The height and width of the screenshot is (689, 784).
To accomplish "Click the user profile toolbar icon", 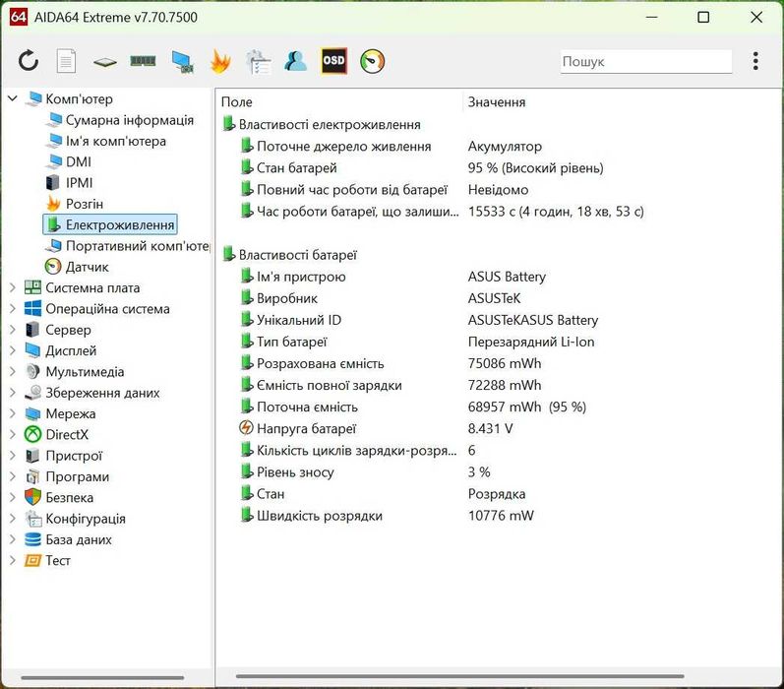I will tap(295, 61).
